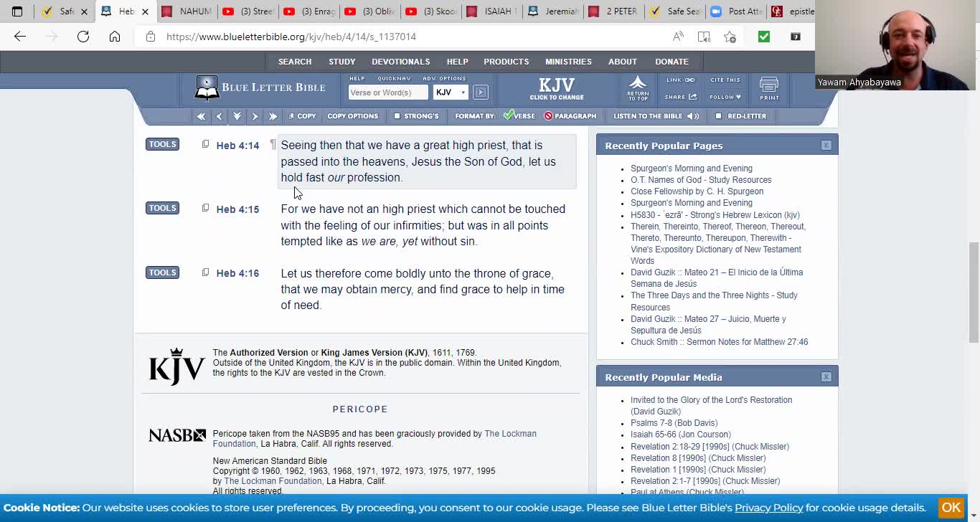Open QuickNav above search box

(394, 78)
